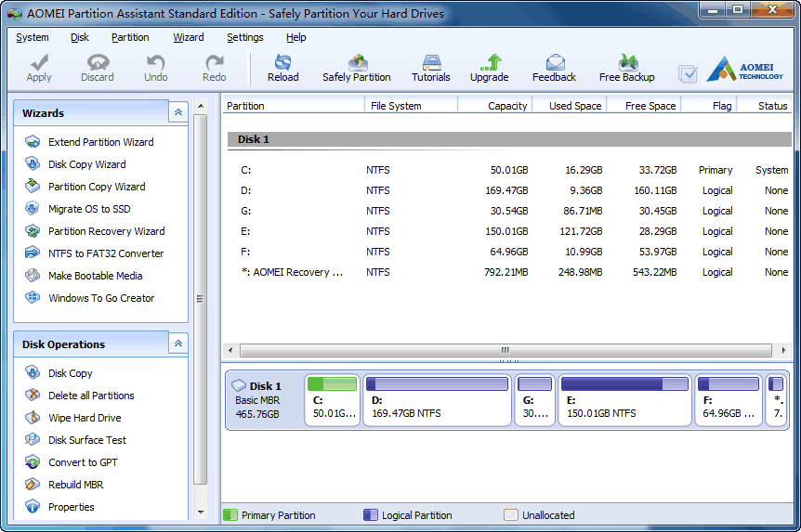The width and height of the screenshot is (801, 532).
Task: Open the Disk menu
Action: coord(80,37)
